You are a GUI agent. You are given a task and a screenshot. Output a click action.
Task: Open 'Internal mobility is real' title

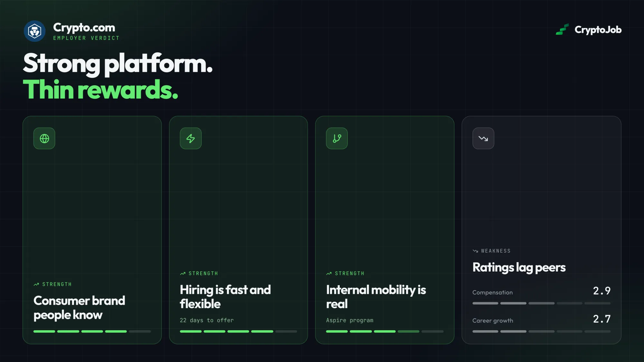tap(376, 297)
